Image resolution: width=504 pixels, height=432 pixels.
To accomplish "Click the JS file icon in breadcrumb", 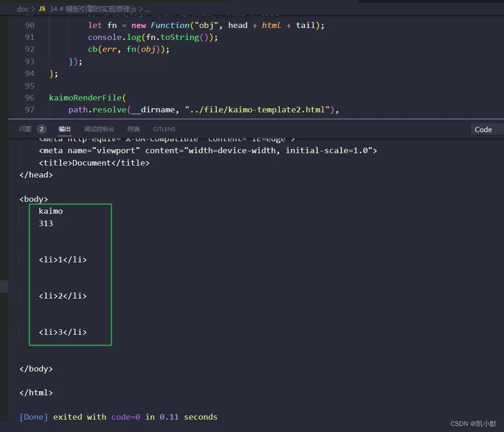I will 42,9.
